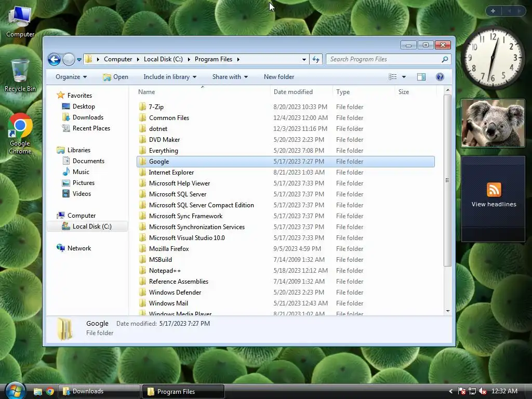Select the Windows Mail folder
This screenshot has width=532, height=399.
pos(285,303)
